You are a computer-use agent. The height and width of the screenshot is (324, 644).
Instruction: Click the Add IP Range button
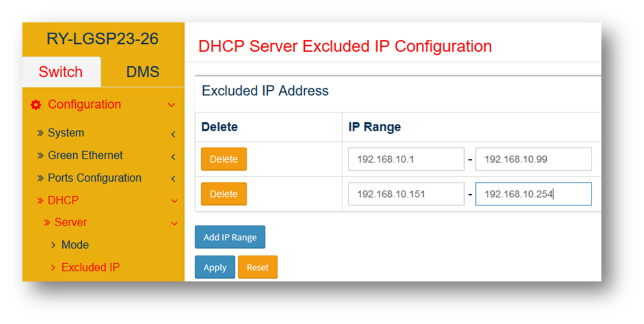pyautogui.click(x=230, y=237)
